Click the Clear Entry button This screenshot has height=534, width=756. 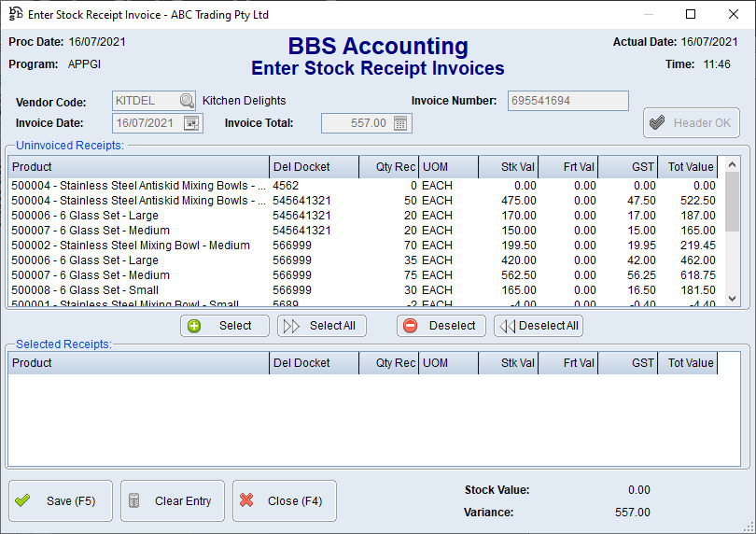point(172,501)
